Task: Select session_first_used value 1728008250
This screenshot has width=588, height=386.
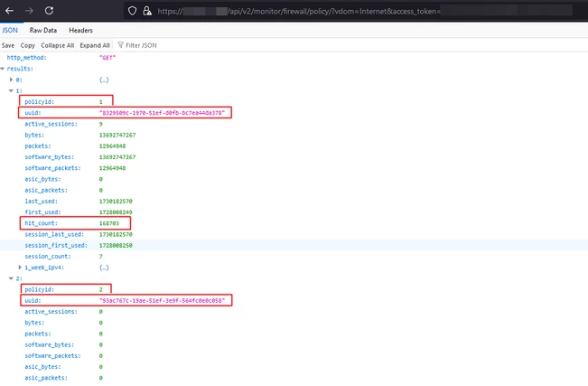Action: [x=116, y=245]
